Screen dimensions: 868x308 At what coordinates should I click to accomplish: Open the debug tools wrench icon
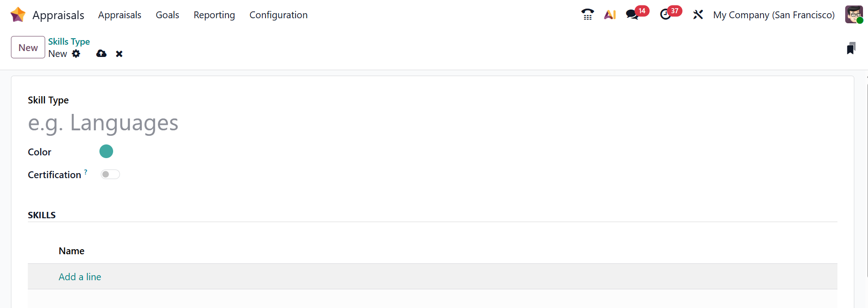[x=698, y=15]
